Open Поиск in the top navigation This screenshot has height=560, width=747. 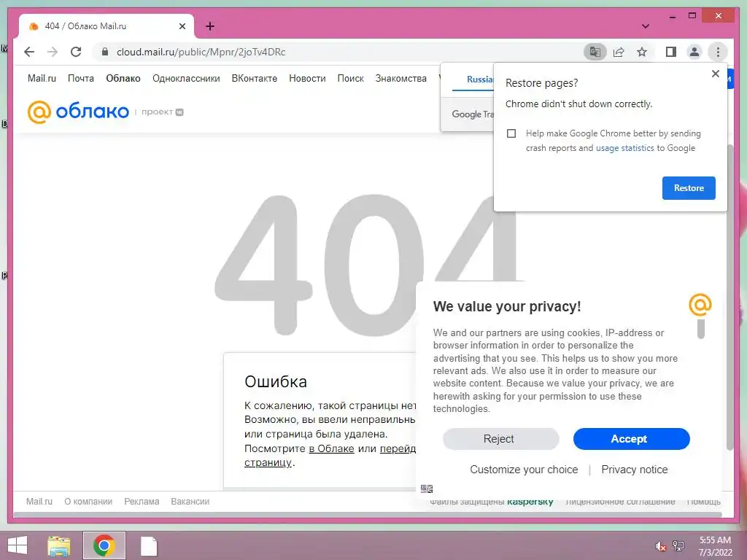(351, 79)
